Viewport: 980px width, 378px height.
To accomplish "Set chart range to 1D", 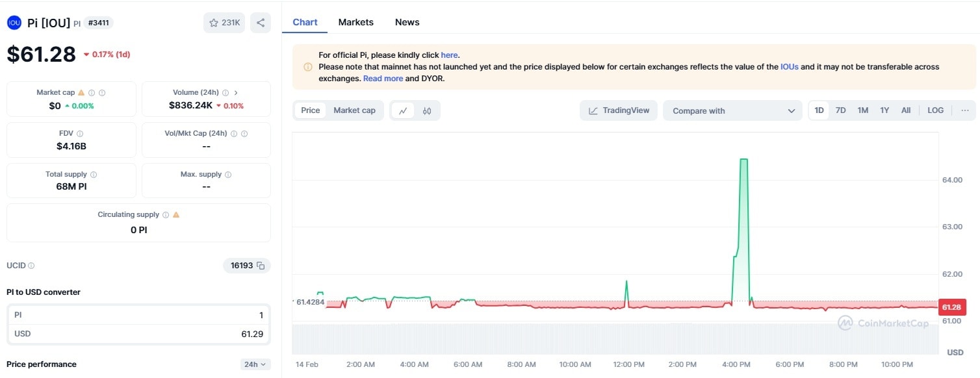I will pos(819,110).
